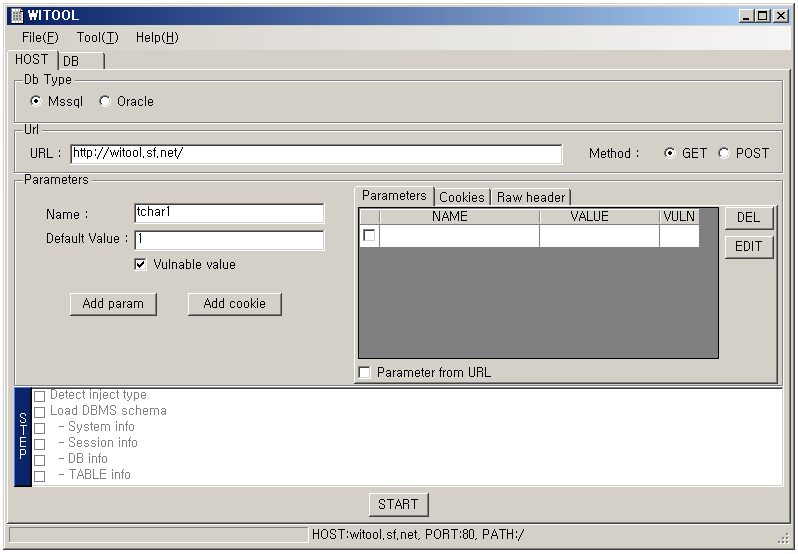Click the parameter Name text field
Screen dimensions: 798x554
click(228, 213)
